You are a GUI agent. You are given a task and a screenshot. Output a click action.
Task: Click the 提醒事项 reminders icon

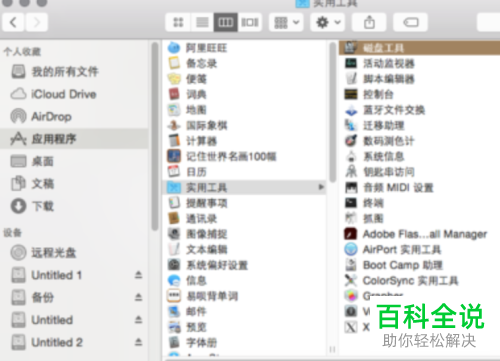click(174, 203)
